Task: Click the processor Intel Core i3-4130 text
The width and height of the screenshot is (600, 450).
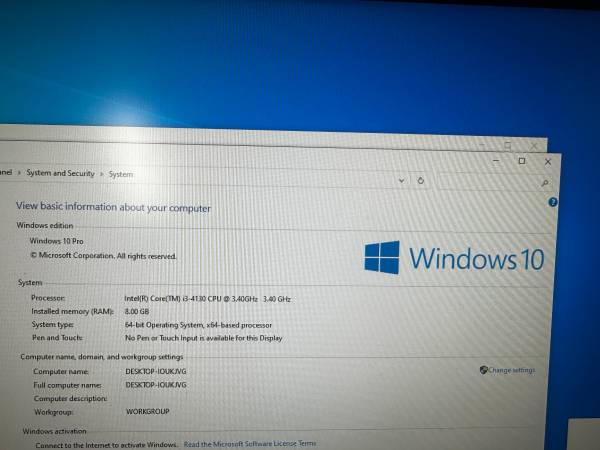Action: (190, 299)
